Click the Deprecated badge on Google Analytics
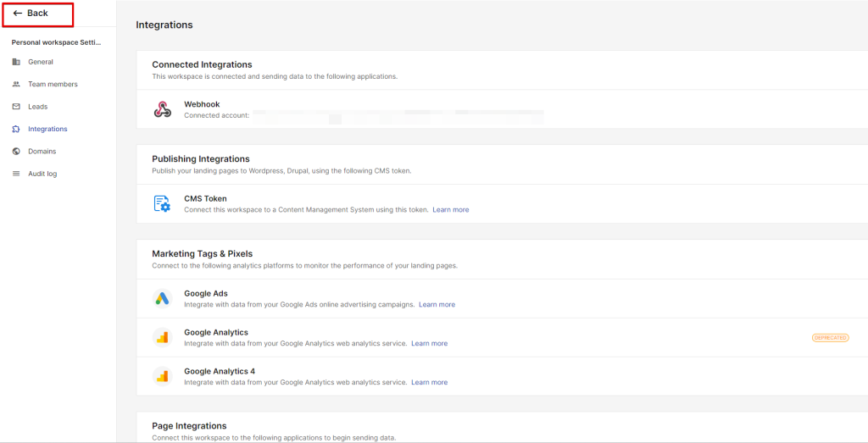This screenshot has width=868, height=443. click(830, 337)
